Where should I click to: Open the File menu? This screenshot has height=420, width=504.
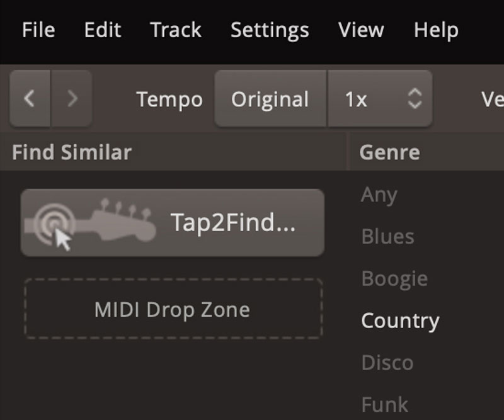38,30
